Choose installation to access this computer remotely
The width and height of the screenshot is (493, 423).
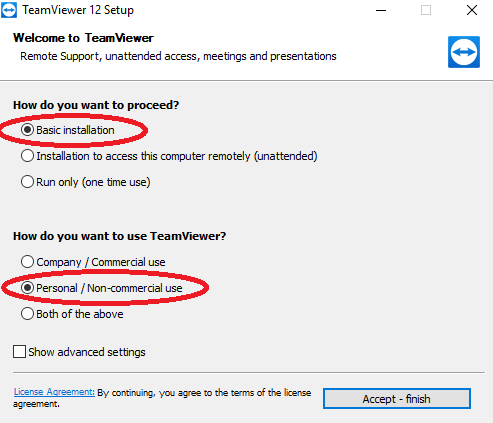[169, 156]
